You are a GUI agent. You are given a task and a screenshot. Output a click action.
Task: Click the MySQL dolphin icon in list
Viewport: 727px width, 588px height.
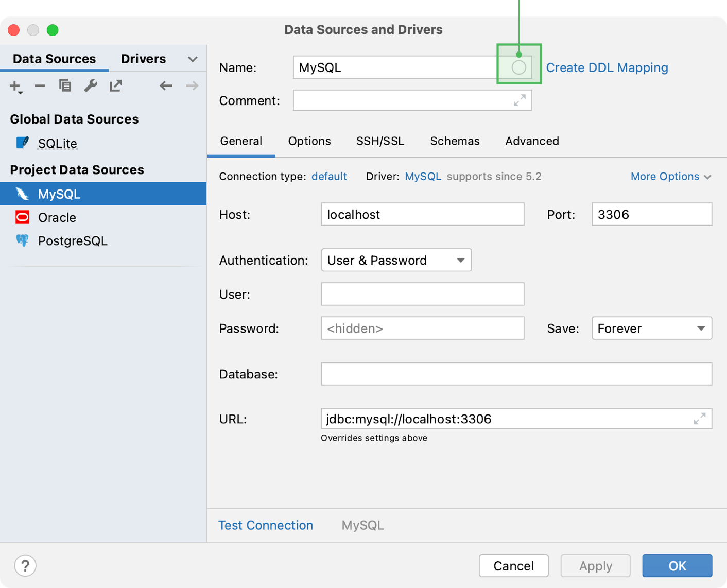point(22,194)
